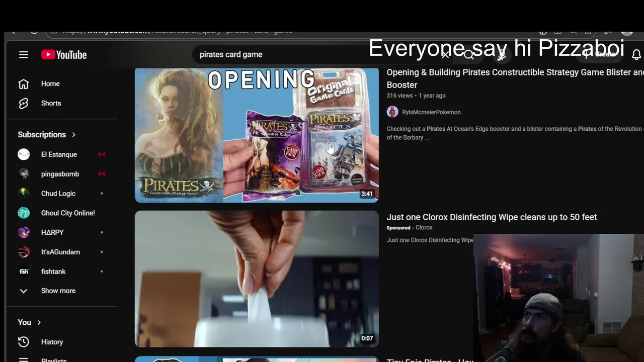
Task: Expand the Subscriptions section chevron
Action: point(73,135)
